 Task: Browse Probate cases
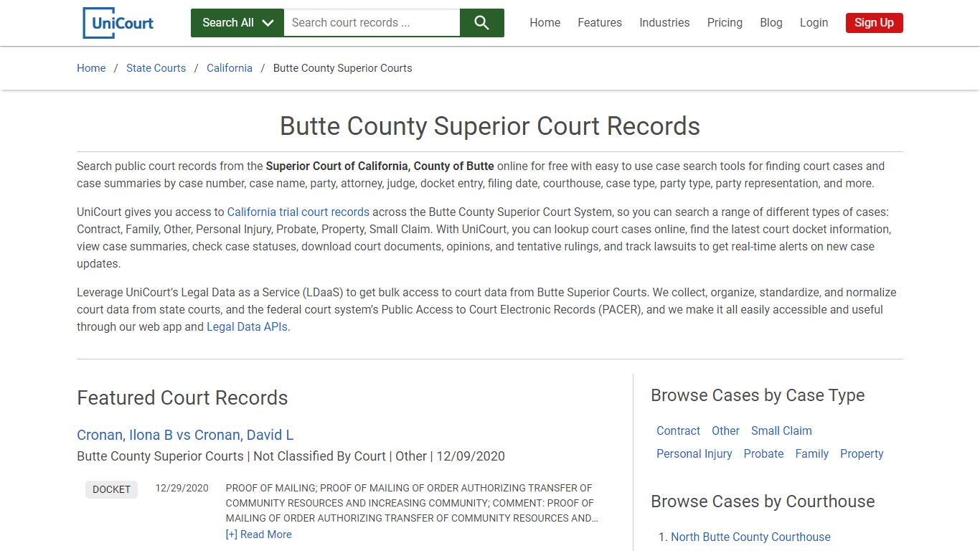click(x=763, y=454)
